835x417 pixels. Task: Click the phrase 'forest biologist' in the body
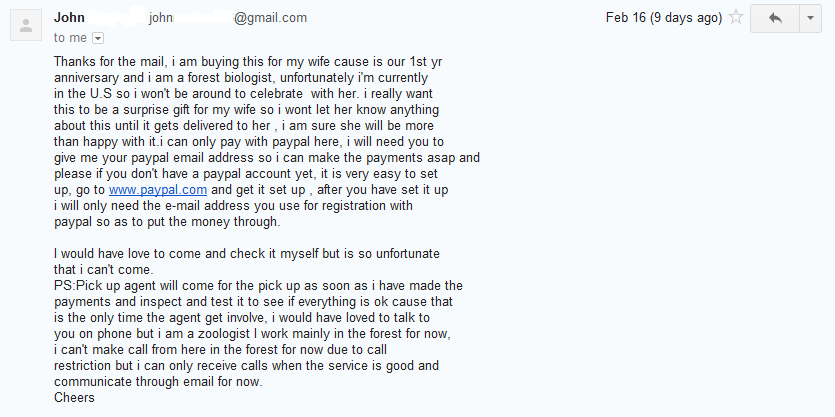tap(230, 78)
